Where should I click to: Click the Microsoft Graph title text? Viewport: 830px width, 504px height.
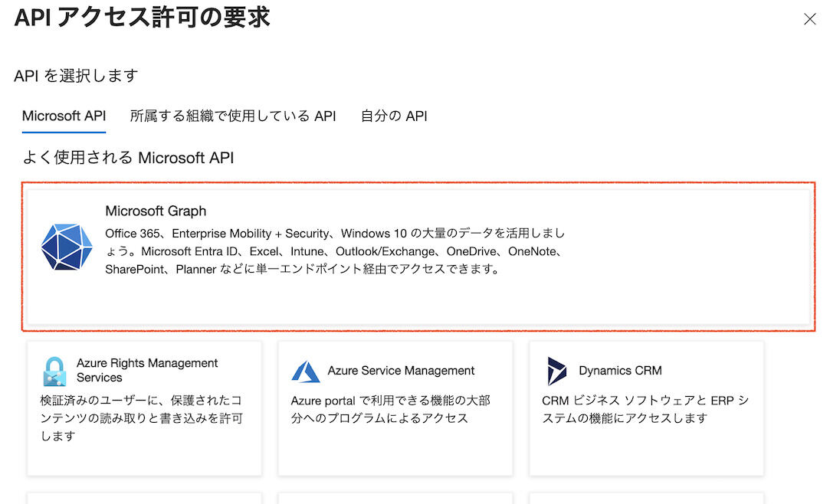(x=156, y=211)
